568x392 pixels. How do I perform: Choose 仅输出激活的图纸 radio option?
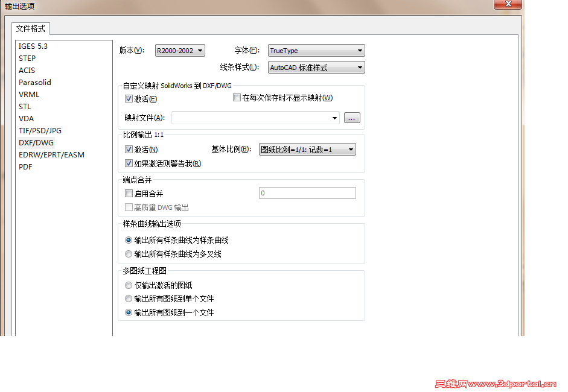(128, 285)
